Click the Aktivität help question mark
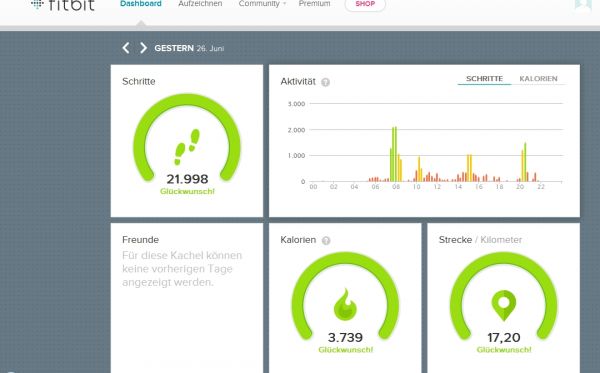 tap(325, 82)
